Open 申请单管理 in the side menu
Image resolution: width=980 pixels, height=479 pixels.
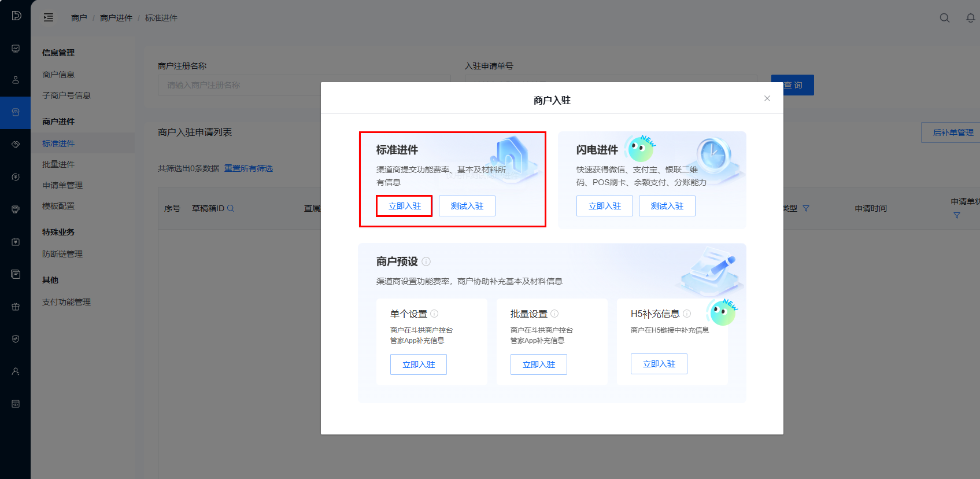tap(62, 185)
